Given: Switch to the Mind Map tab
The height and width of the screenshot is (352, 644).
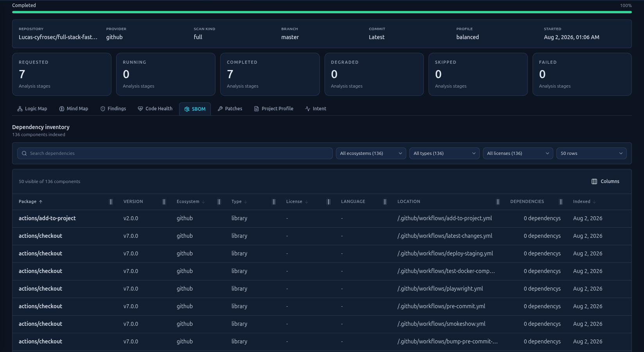Looking at the screenshot, I should [x=74, y=109].
